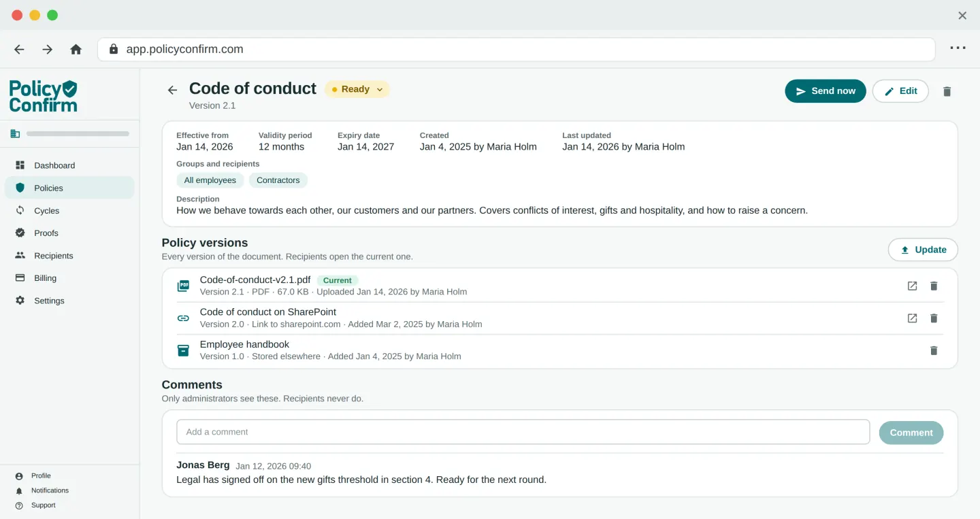Open Code of conduct on SharePoint externally
This screenshot has width=980, height=519.
click(913, 318)
